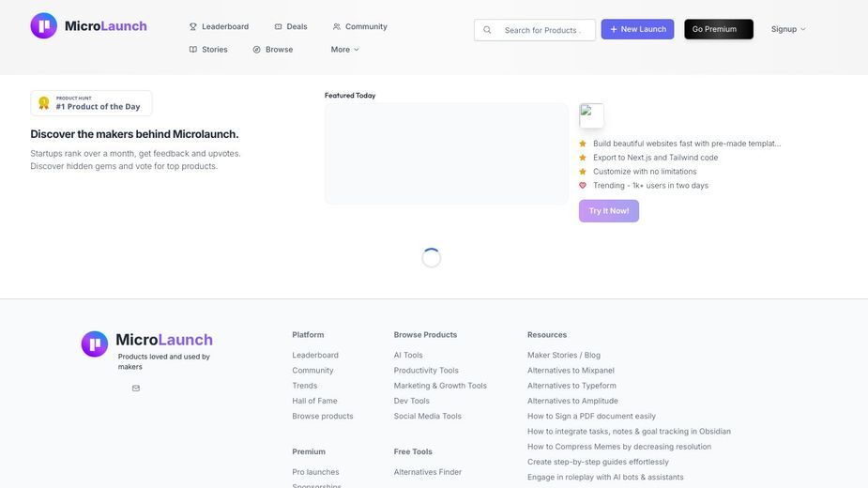Click the Try It Now! button
The height and width of the screenshot is (488, 868).
[x=609, y=211]
